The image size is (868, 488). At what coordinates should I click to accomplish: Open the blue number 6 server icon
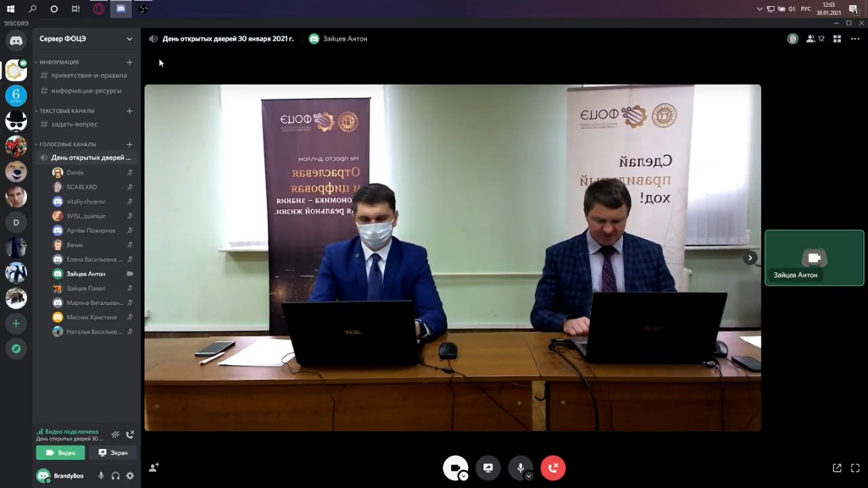(16, 95)
